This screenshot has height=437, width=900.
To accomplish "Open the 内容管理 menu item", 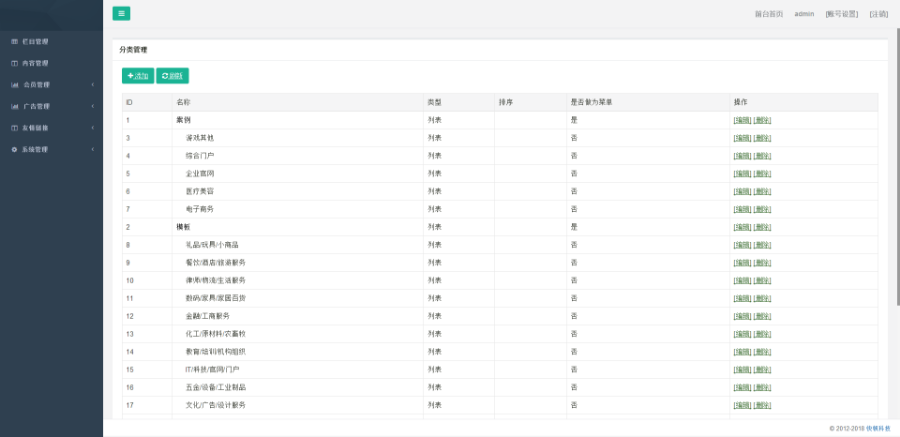I will [35, 63].
